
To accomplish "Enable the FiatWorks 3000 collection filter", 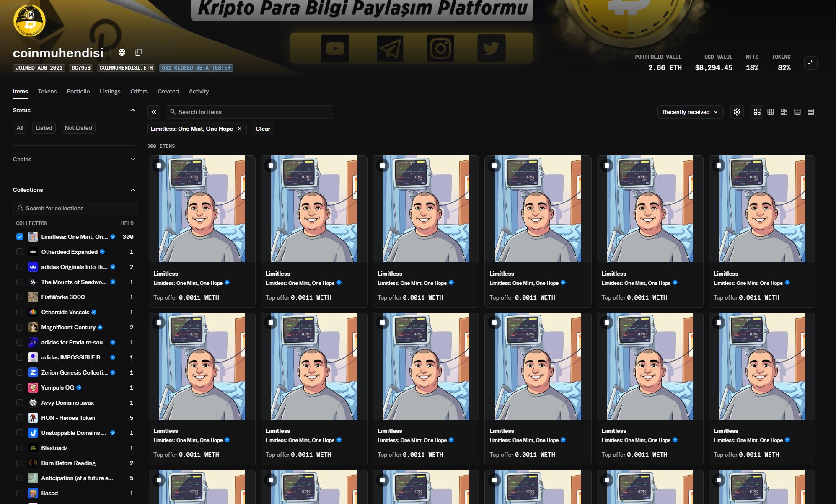I will [x=20, y=297].
